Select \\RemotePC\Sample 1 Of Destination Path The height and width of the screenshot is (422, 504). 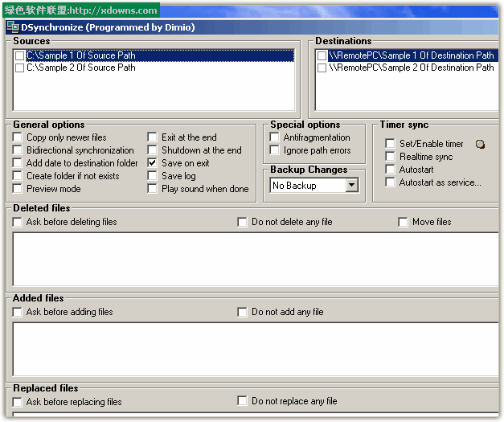pyautogui.click(x=411, y=55)
